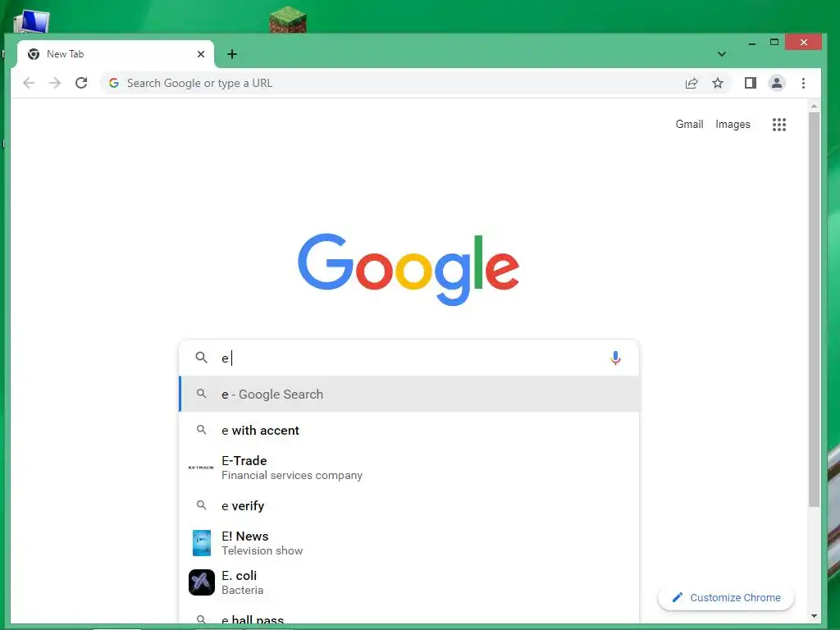Click the Google logo
The width and height of the screenshot is (840, 630).
point(409,269)
